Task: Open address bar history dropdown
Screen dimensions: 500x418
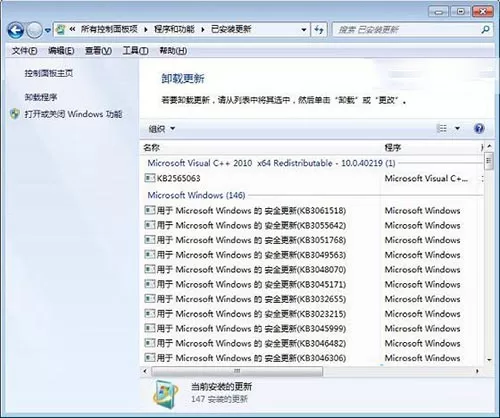Action: point(304,30)
